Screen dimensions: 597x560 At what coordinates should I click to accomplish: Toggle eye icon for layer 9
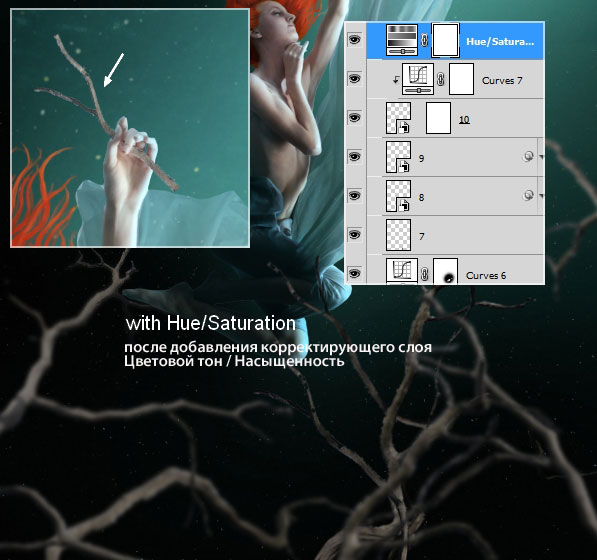coord(354,156)
